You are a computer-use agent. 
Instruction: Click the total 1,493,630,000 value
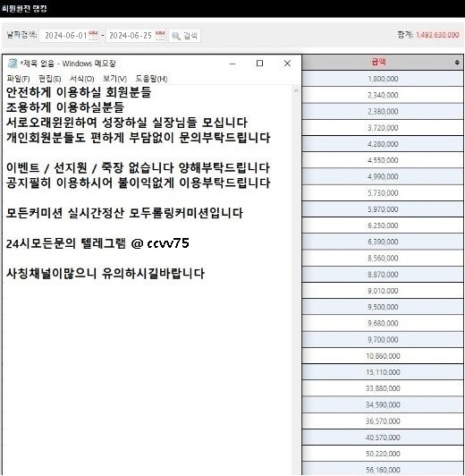tap(437, 35)
